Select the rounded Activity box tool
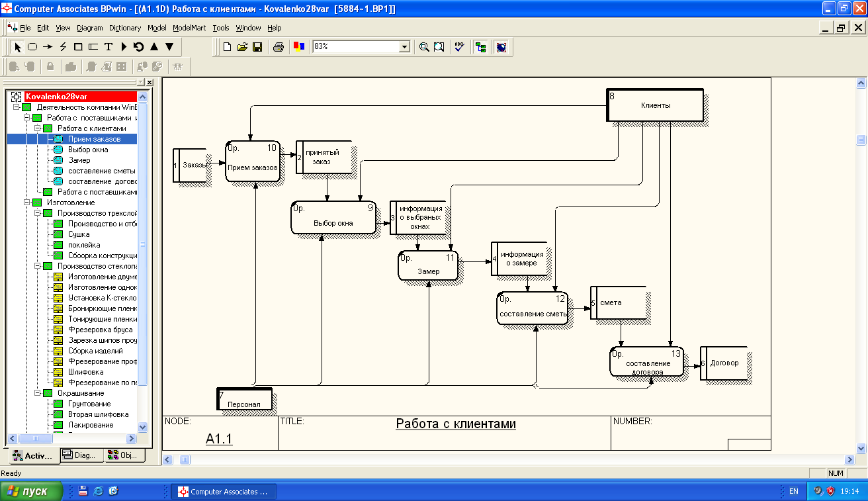This screenshot has height=501, width=868. [32, 47]
